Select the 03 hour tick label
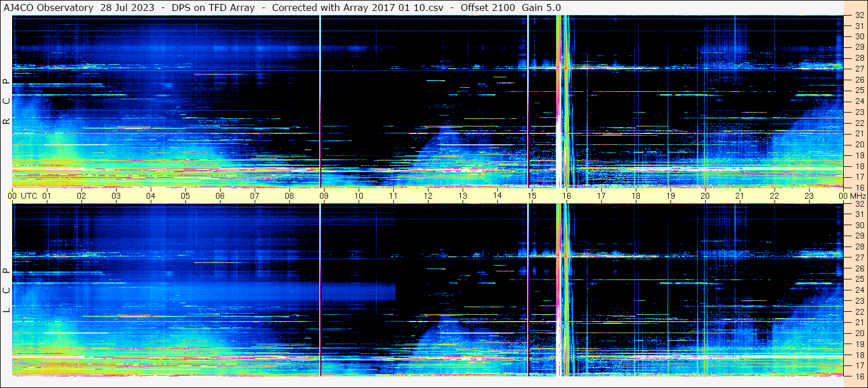The image size is (868, 388). [x=116, y=196]
